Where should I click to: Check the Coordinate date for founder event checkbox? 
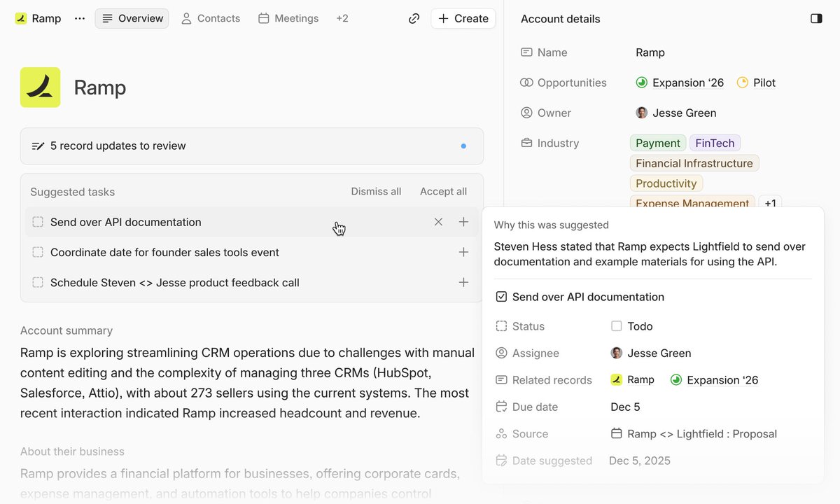pos(38,252)
